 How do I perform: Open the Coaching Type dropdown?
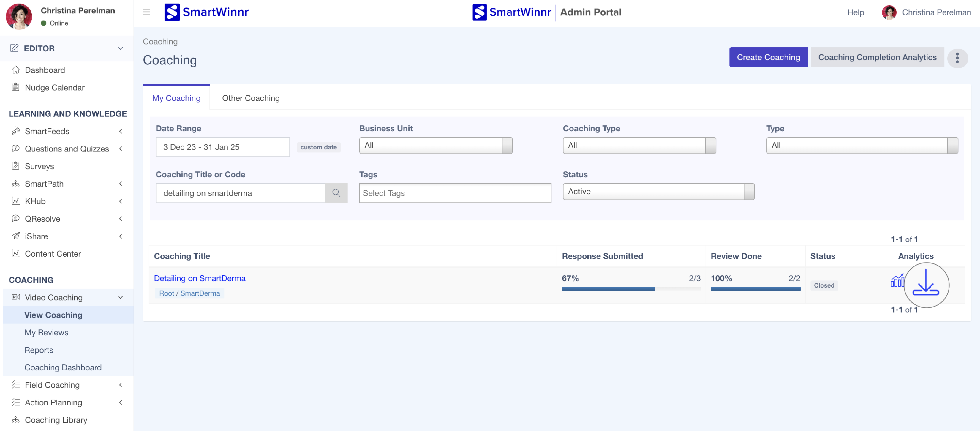pyautogui.click(x=639, y=145)
